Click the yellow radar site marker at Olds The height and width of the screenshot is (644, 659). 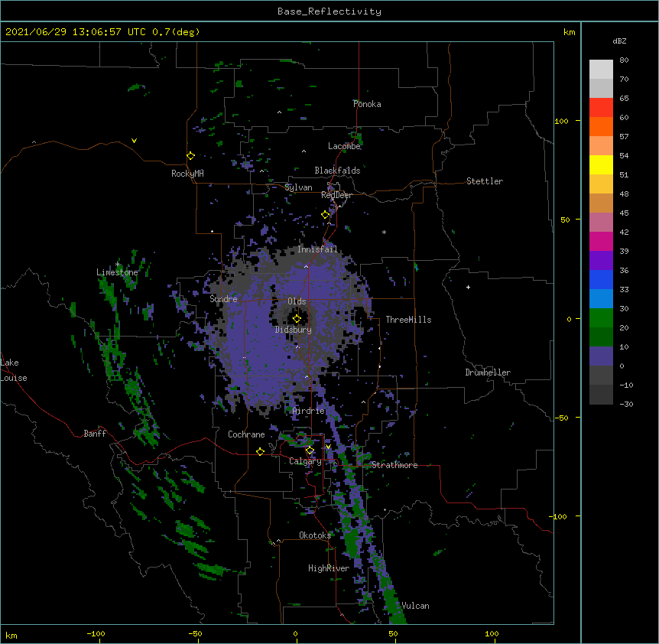[297, 319]
